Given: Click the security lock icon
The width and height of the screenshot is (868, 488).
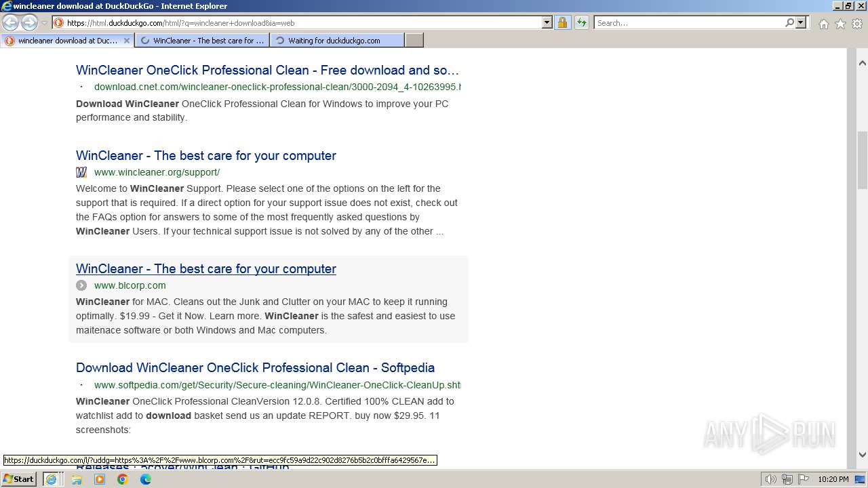Looking at the screenshot, I should click(x=562, y=22).
